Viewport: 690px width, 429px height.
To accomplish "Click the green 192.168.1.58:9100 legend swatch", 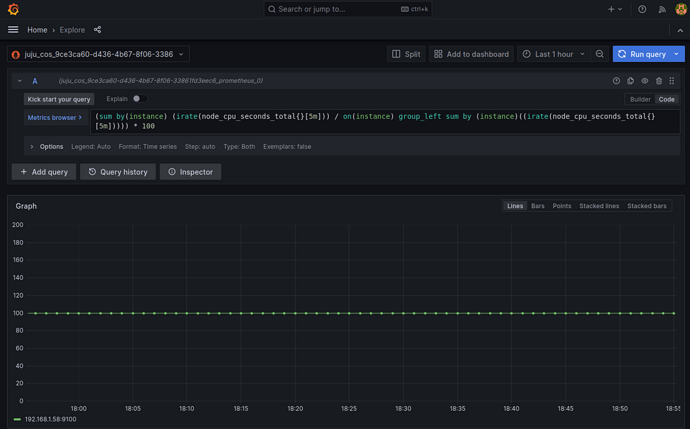I will pyautogui.click(x=17, y=419).
